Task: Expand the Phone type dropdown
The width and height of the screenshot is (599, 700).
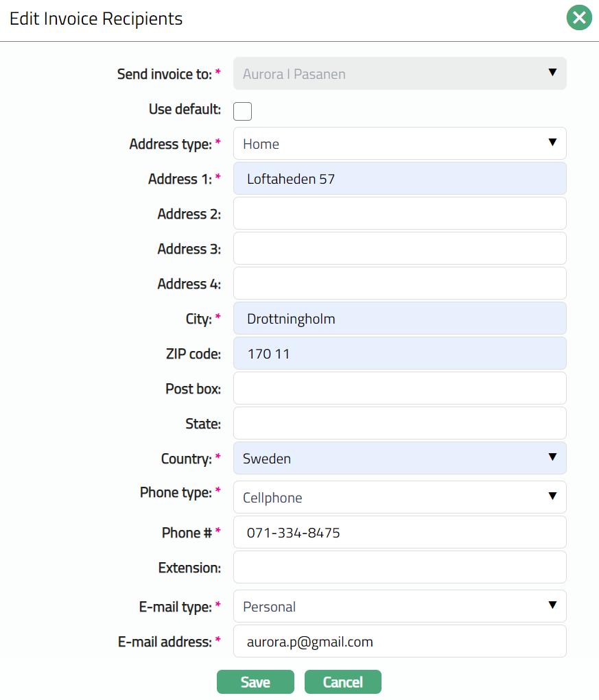Action: click(399, 498)
